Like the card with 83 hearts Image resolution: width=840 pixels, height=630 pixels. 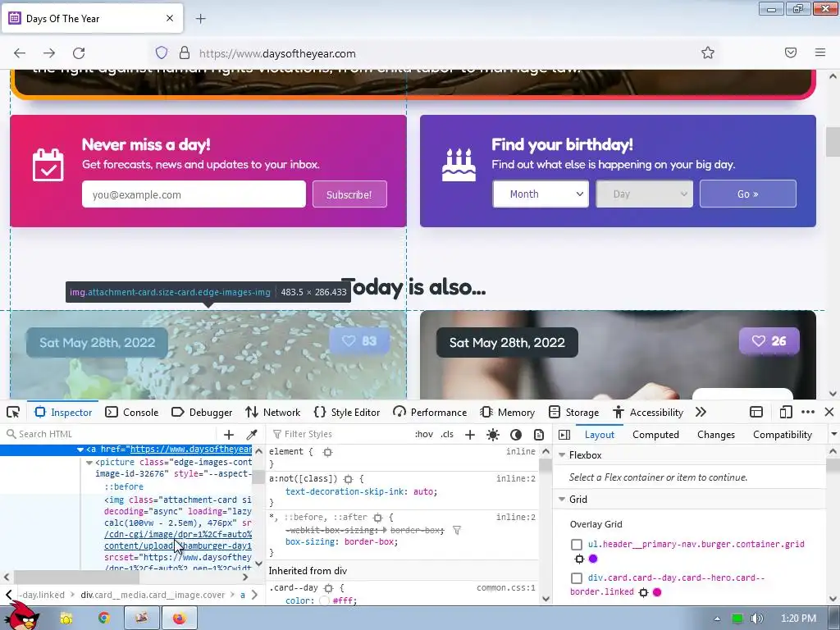[x=359, y=340]
